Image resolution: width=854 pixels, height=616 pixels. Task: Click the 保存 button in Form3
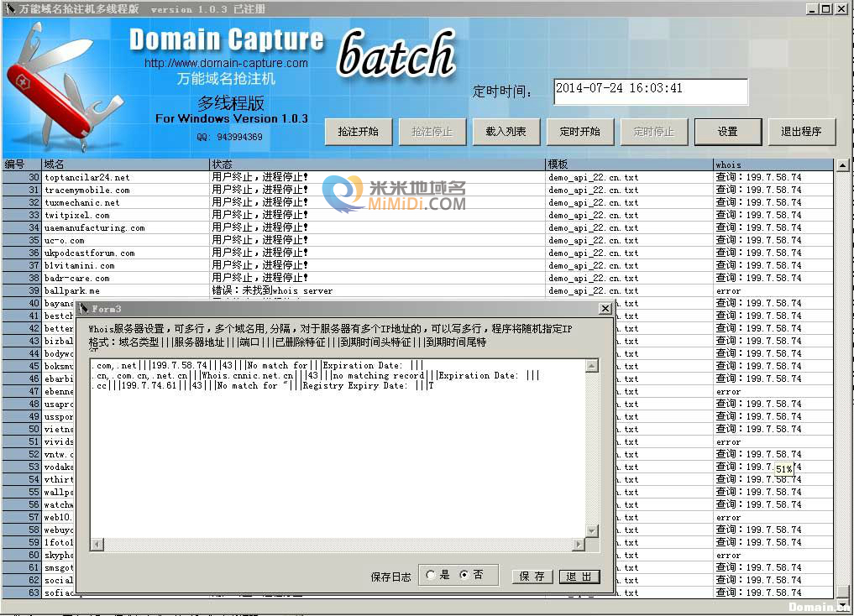coord(532,577)
